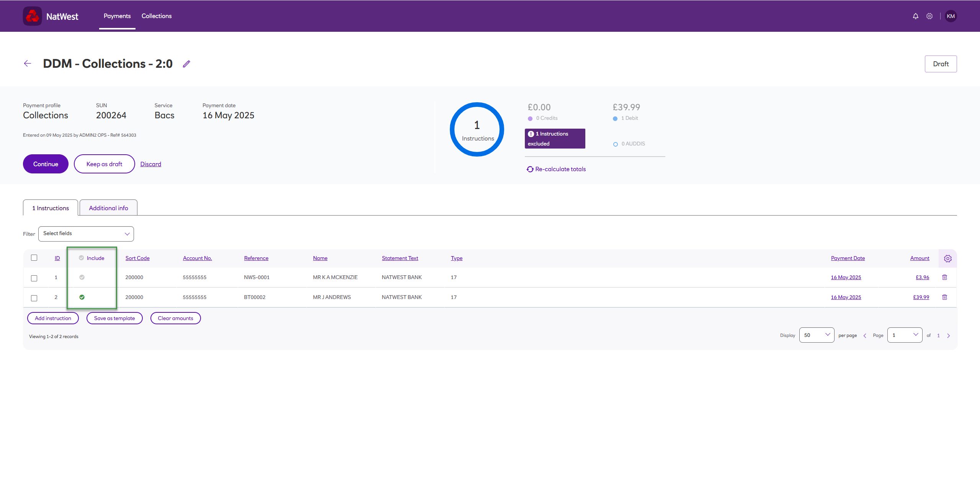Click the back arrow beside the title
The width and height of the screenshot is (980, 500).
click(x=28, y=64)
